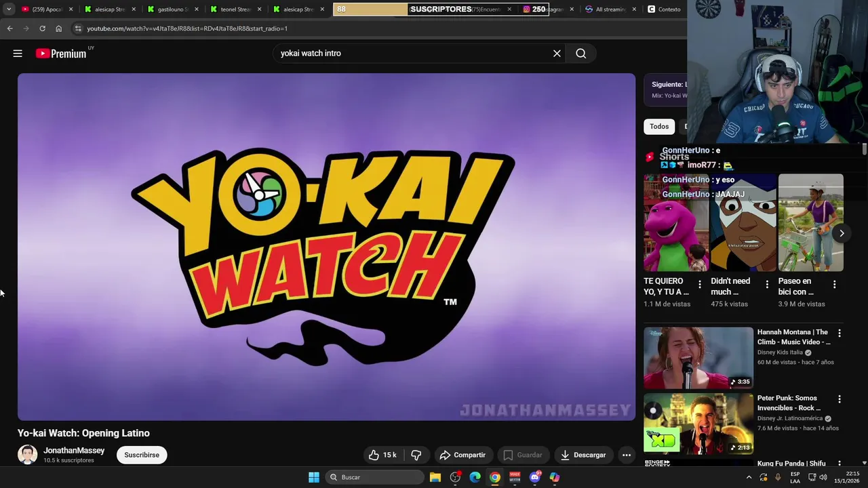Reload the page
Image resolution: width=868 pixels, height=488 pixels.
coord(42,28)
